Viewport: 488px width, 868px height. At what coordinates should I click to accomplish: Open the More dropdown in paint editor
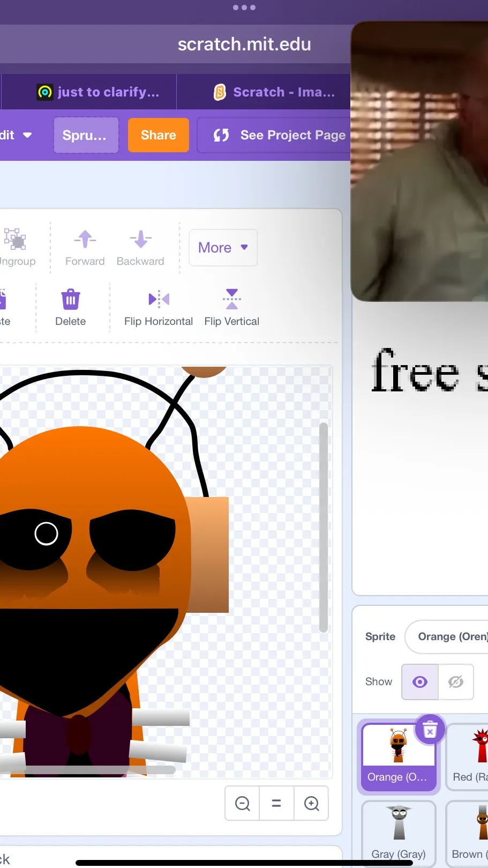(223, 248)
